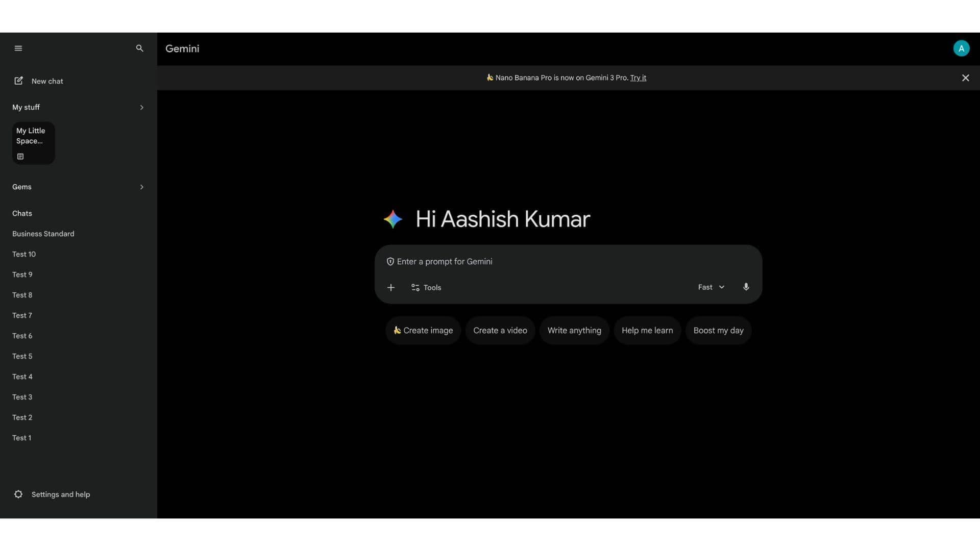980x551 pixels.
Task: Click the Gems label
Action: pos(22,187)
